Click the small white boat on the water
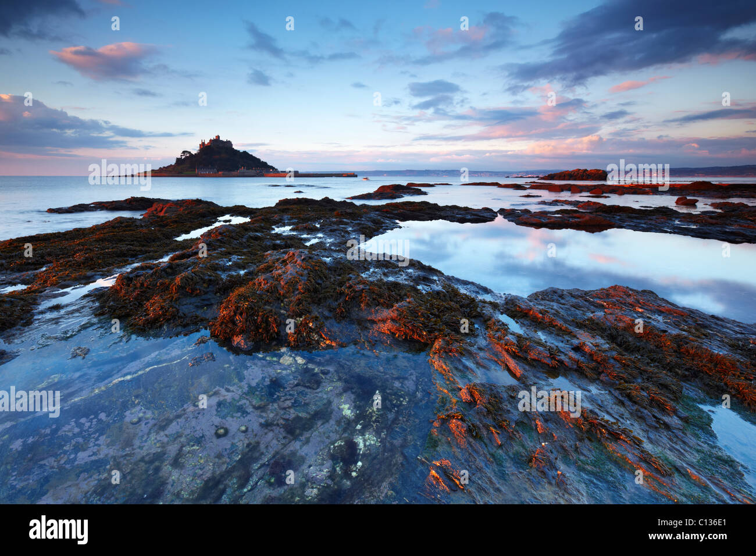The width and height of the screenshot is (756, 556). pyautogui.click(x=366, y=179)
